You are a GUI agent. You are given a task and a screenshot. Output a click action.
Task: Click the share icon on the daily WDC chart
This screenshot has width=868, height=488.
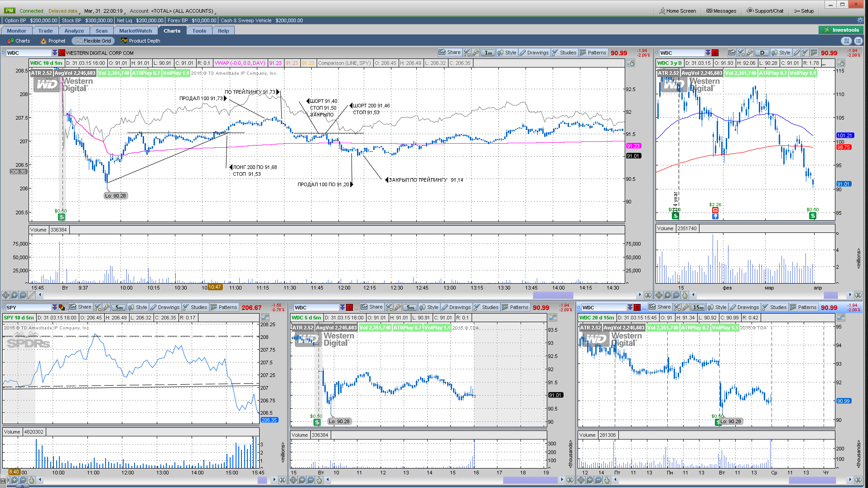coord(732,53)
